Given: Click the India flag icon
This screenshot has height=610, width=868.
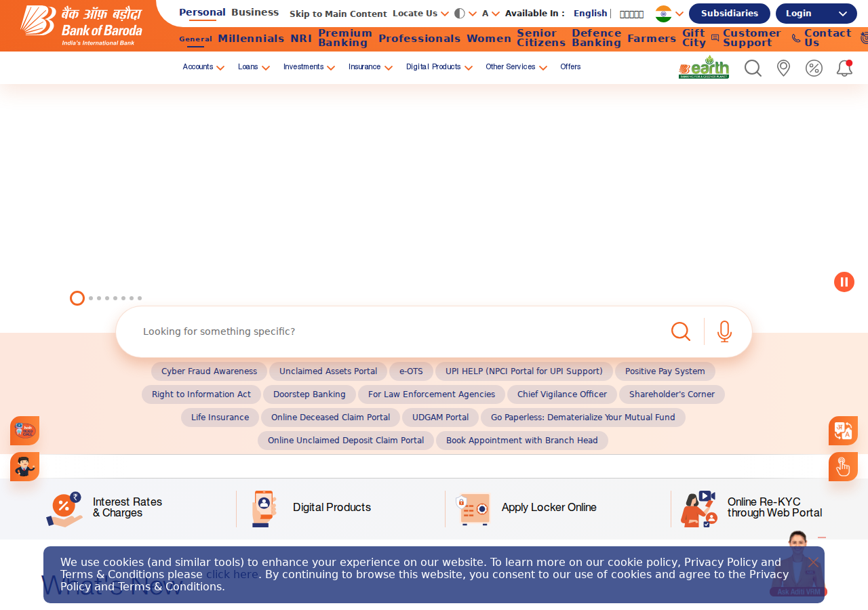Looking at the screenshot, I should pyautogui.click(x=663, y=14).
